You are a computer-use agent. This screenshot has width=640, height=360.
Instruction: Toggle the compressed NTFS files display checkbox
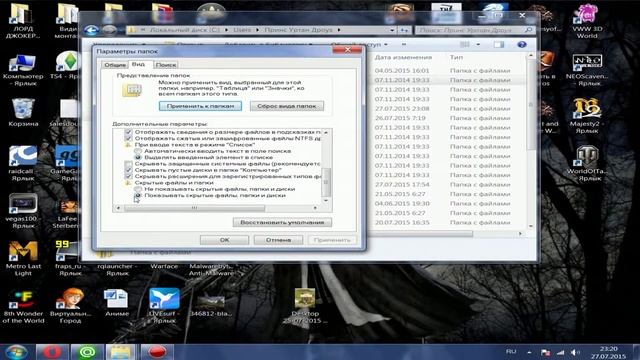pos(128,138)
